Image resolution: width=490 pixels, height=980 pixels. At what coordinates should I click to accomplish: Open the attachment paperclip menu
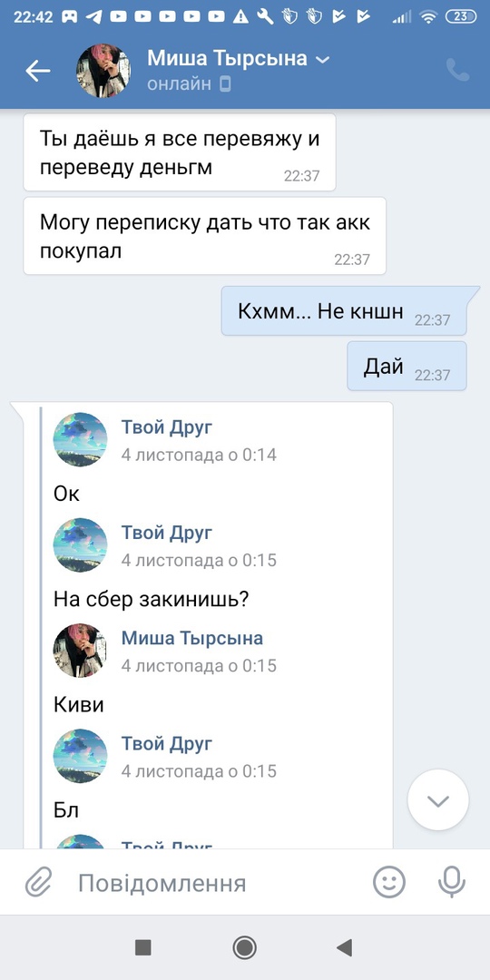point(37,883)
